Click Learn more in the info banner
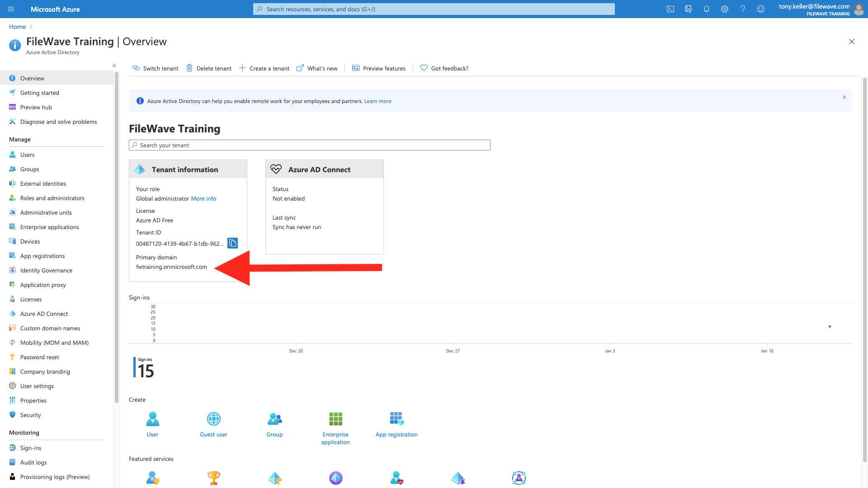The image size is (868, 488). click(x=377, y=101)
